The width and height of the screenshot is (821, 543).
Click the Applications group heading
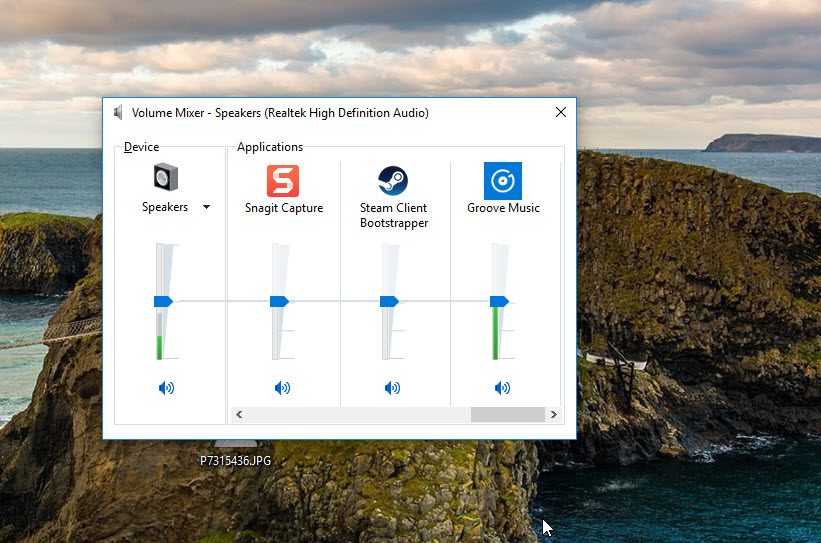pyautogui.click(x=270, y=147)
